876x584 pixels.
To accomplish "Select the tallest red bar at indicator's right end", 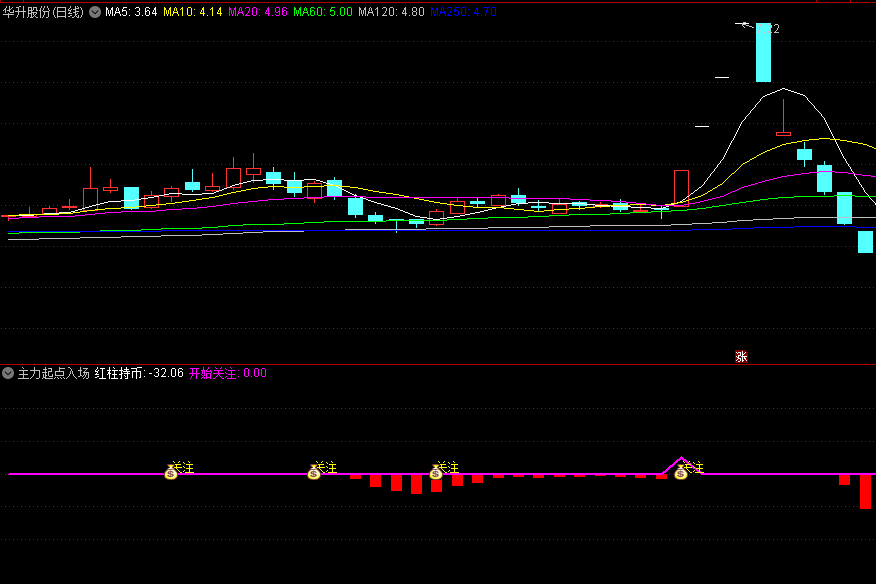I will [x=865, y=492].
